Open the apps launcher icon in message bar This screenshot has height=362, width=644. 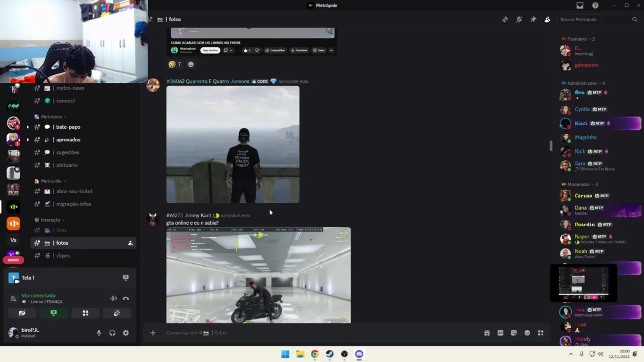coord(541,333)
